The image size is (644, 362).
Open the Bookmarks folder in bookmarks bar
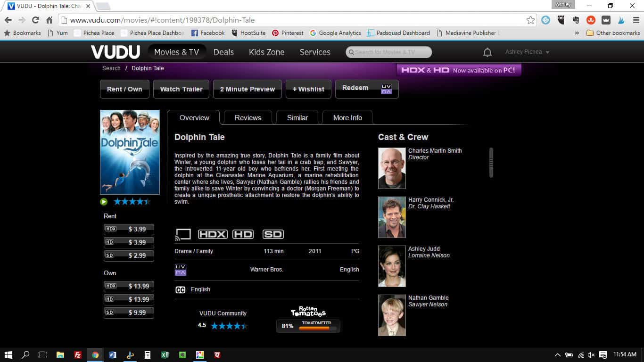pos(22,33)
